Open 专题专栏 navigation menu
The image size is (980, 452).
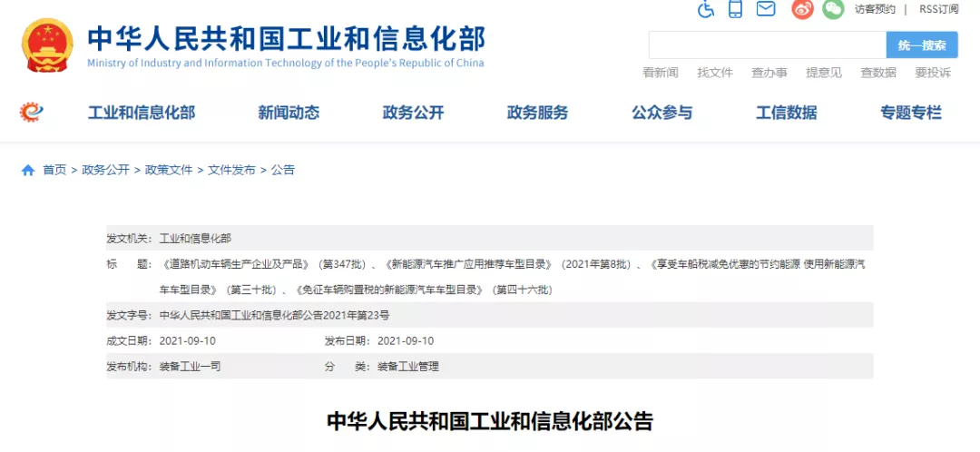point(911,113)
